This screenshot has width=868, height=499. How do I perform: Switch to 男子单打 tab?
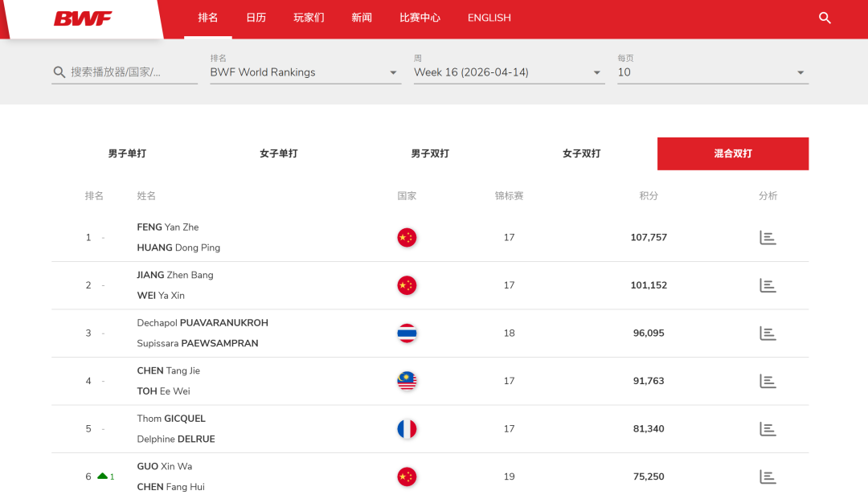tap(127, 153)
